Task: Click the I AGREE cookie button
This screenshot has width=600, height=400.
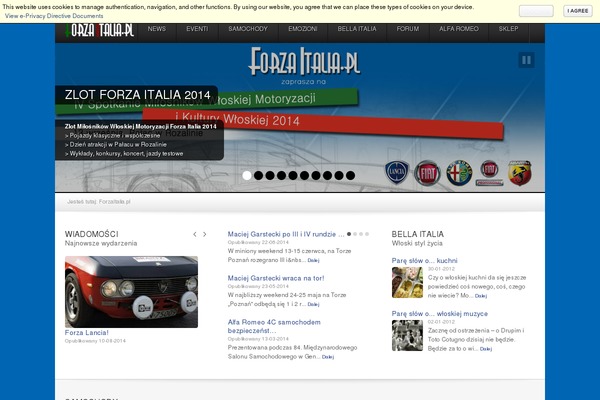Action: pyautogui.click(x=578, y=11)
